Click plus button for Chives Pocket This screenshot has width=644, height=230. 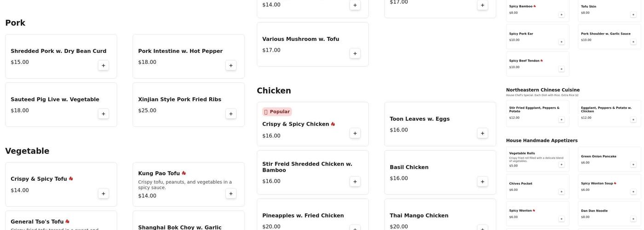561,192
